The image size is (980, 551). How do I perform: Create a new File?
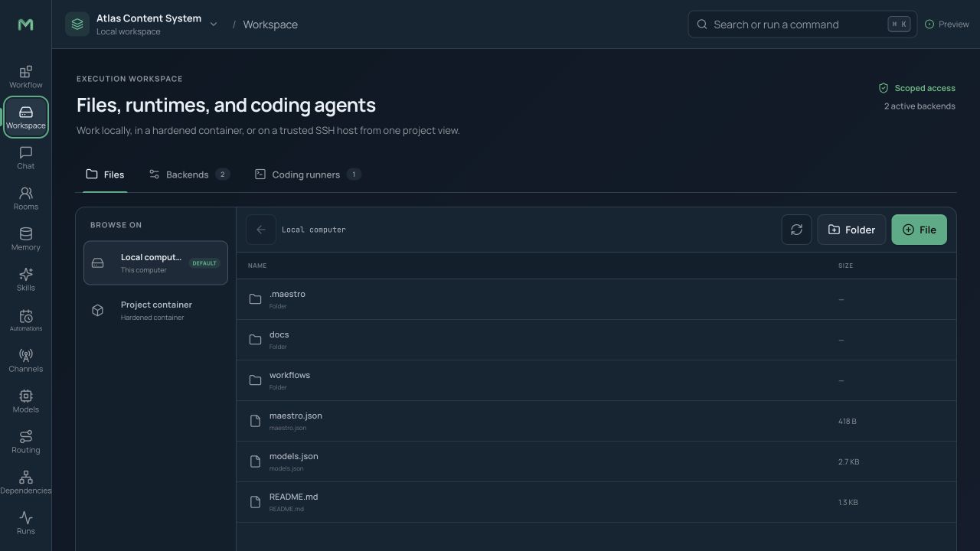(x=919, y=230)
